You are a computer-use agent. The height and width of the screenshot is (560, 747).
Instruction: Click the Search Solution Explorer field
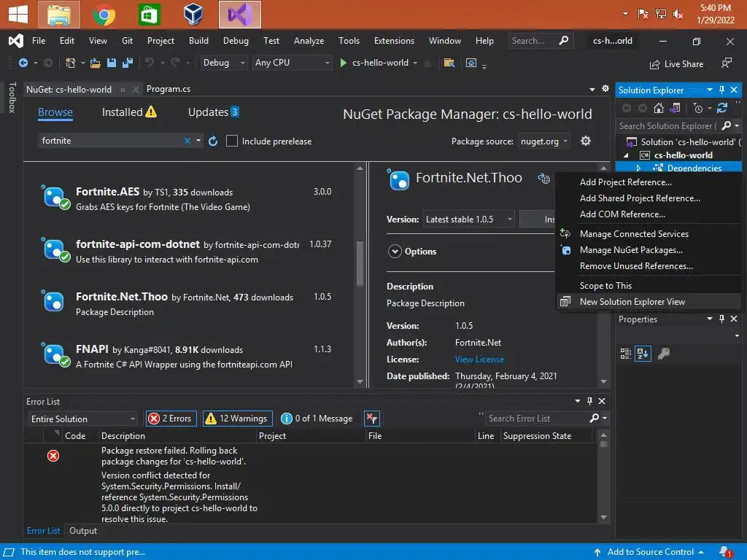(x=667, y=126)
